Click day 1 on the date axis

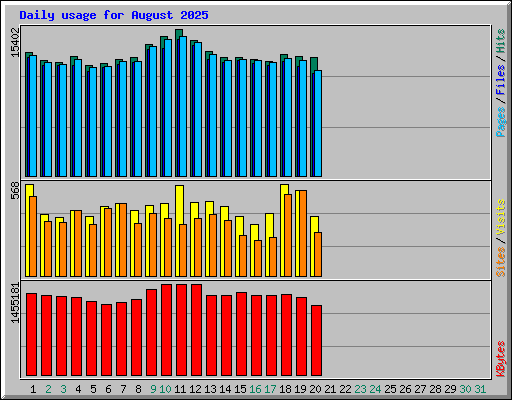pos(33,389)
